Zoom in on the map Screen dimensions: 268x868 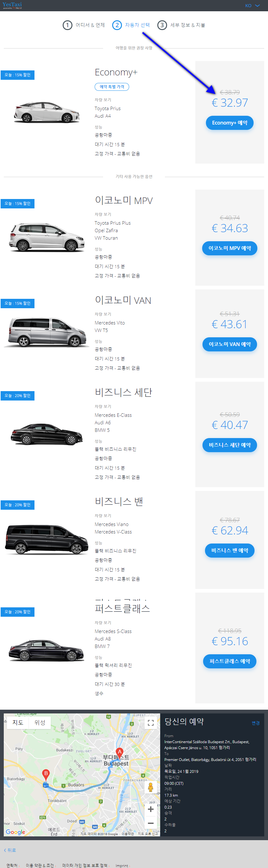tap(151, 809)
